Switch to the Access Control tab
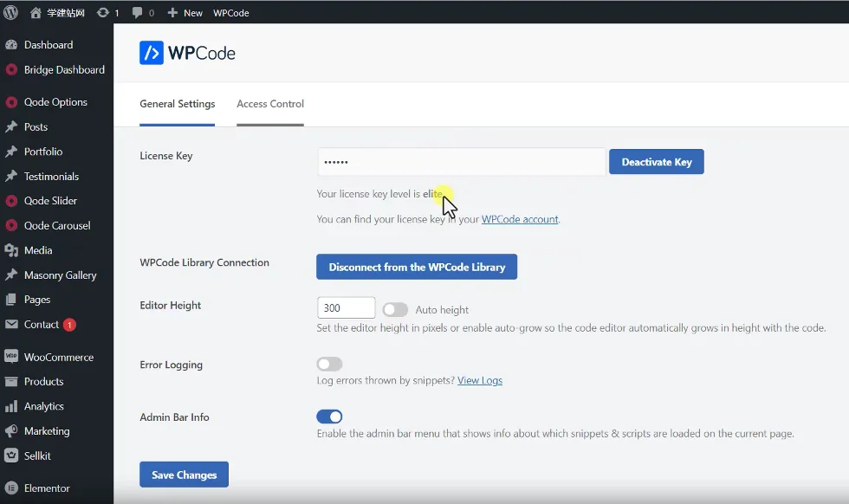This screenshot has width=849, height=504. click(x=270, y=104)
